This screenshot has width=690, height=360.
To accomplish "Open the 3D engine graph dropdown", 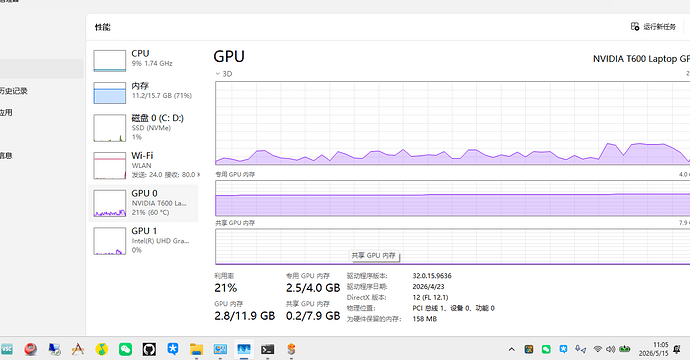I will pyautogui.click(x=224, y=74).
